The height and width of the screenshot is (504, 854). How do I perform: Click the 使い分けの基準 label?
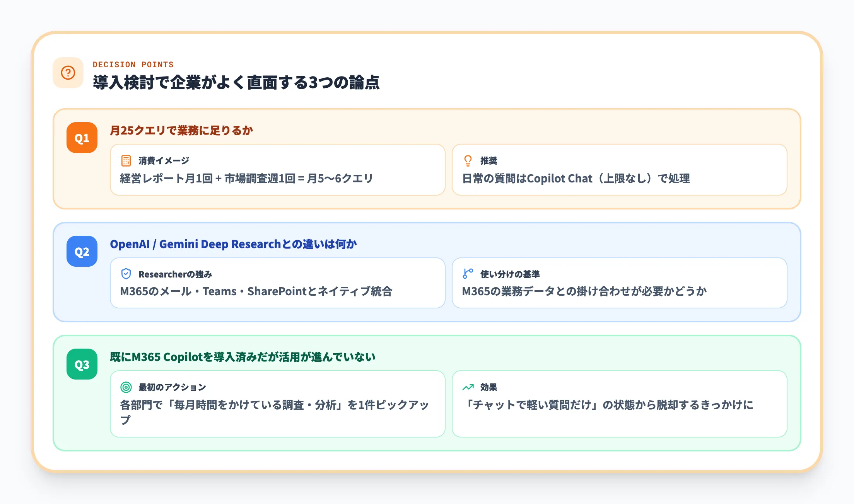coord(510,274)
